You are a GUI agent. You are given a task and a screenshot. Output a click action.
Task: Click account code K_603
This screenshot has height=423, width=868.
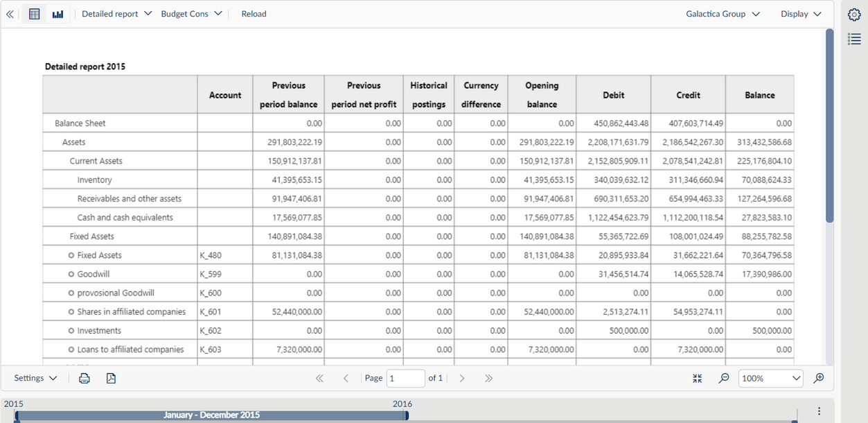point(211,349)
